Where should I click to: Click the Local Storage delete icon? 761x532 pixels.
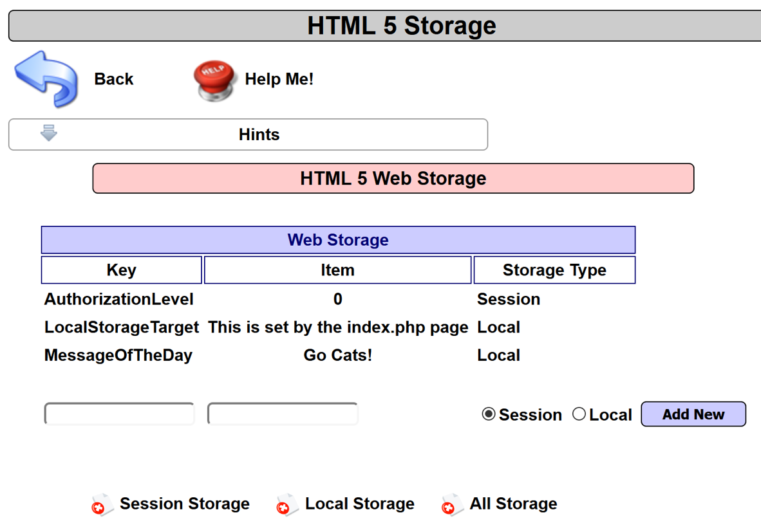point(286,506)
